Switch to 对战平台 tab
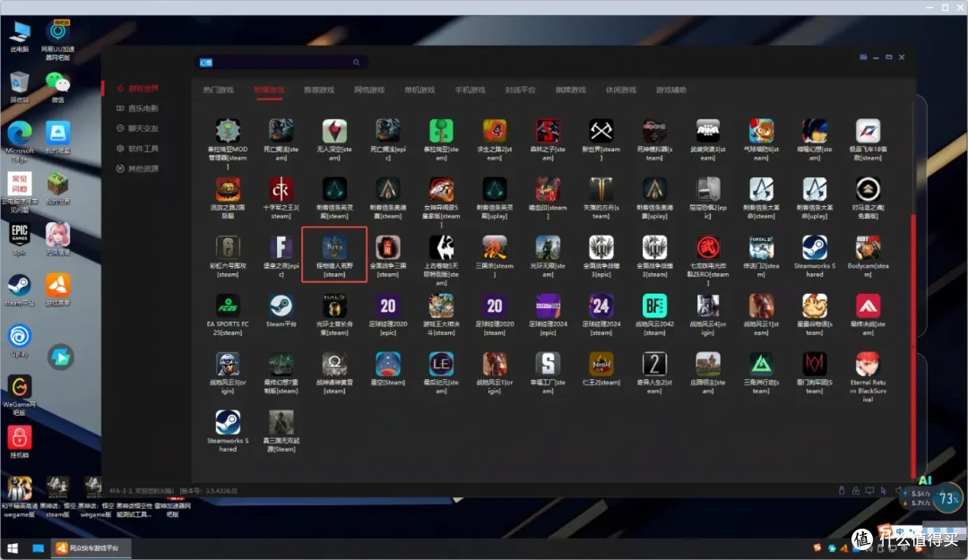 (521, 90)
